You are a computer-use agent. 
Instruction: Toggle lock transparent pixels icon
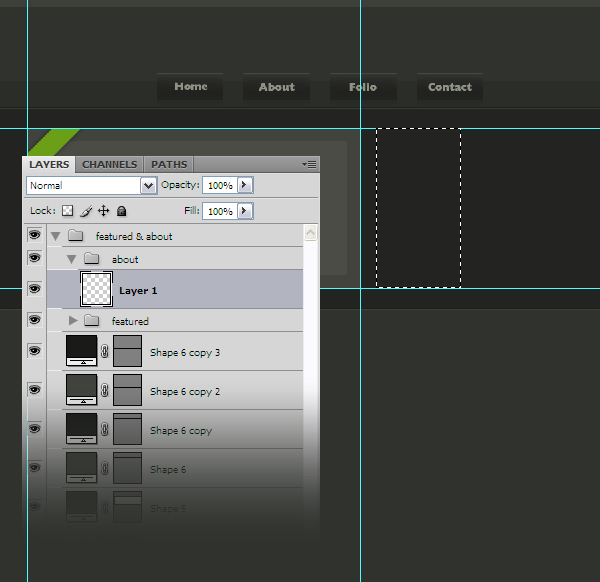coord(67,211)
